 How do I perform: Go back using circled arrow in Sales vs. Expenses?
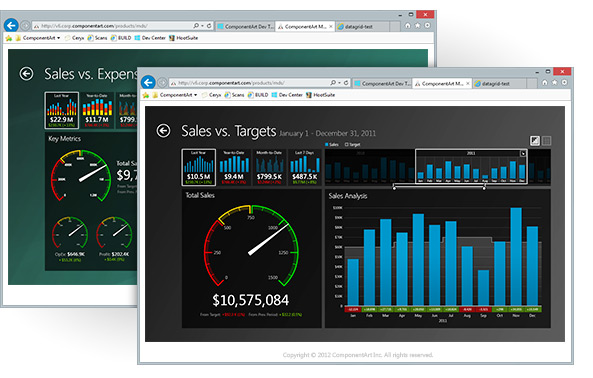coord(26,74)
